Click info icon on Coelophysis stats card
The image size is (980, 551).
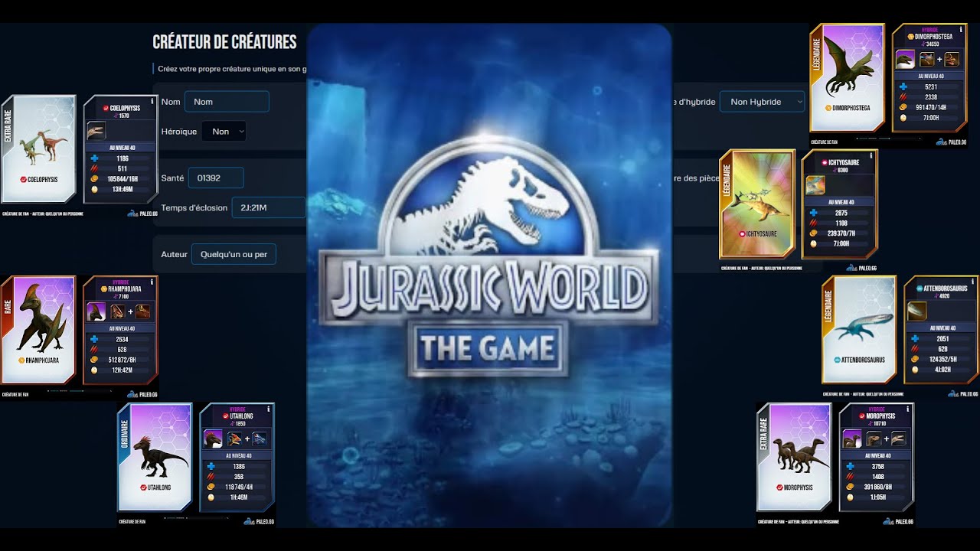tap(152, 101)
